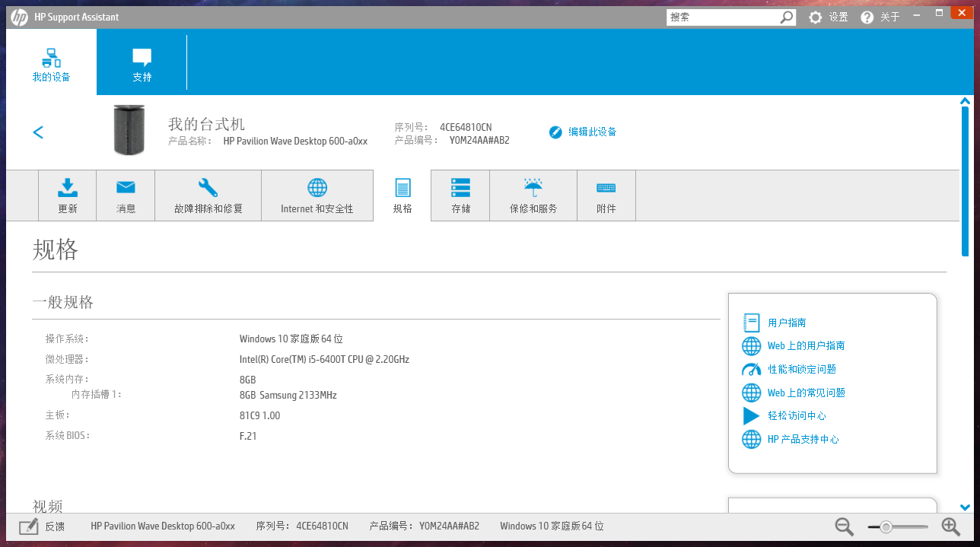Open the 附件 (Accessories) keyboard icon
The width and height of the screenshot is (980, 547).
[606, 187]
